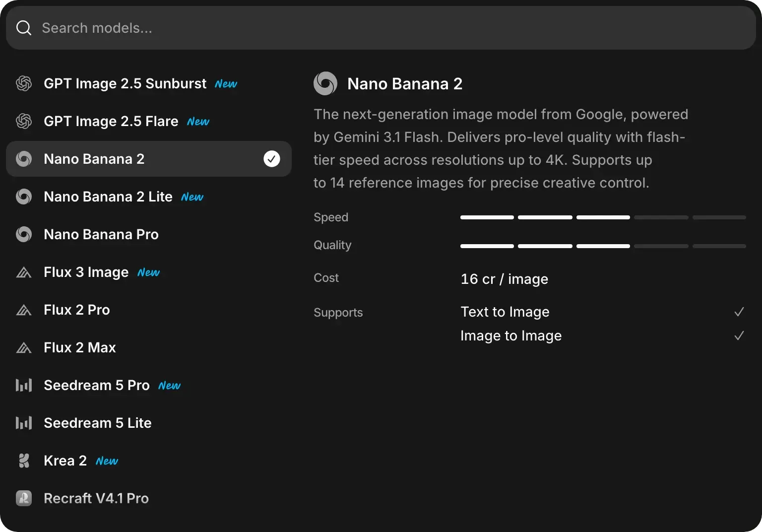
Task: Pick the Nano Banana Pro model
Action: 149,234
